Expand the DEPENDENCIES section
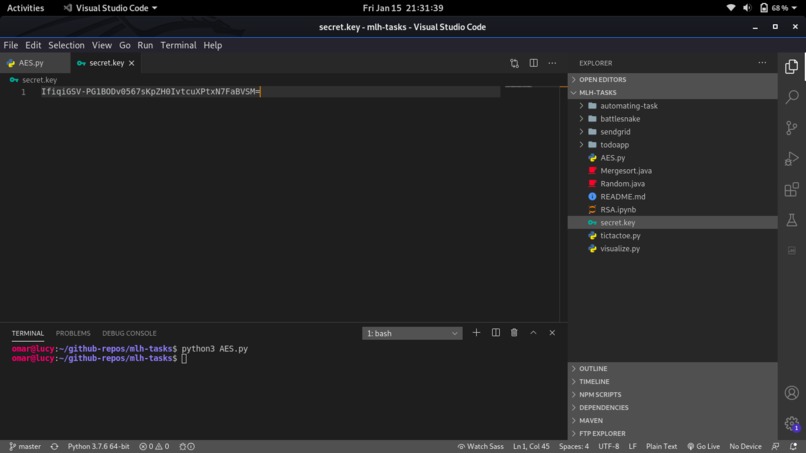806x453 pixels. click(x=672, y=407)
